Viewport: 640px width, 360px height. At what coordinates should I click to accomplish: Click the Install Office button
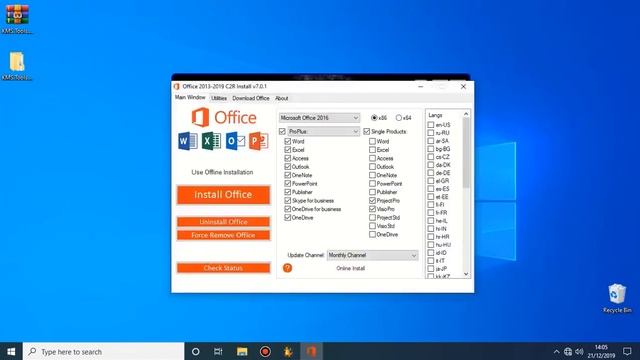[x=223, y=195]
